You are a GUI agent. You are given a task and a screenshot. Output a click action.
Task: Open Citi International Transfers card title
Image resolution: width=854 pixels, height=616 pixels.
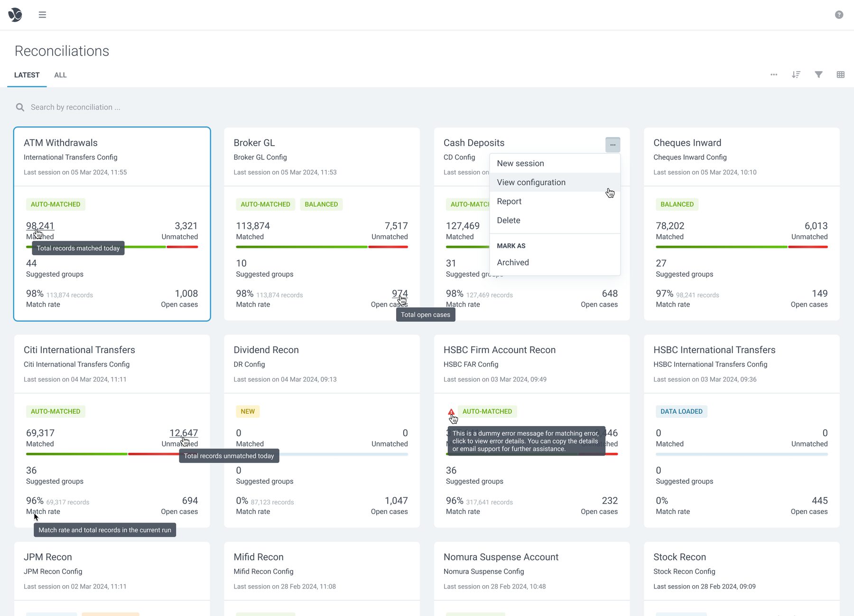pyautogui.click(x=79, y=350)
